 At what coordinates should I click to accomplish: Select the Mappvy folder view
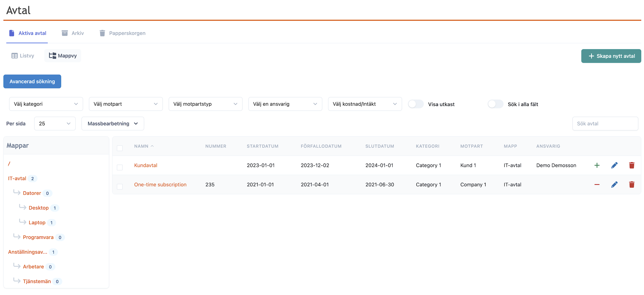tap(63, 56)
